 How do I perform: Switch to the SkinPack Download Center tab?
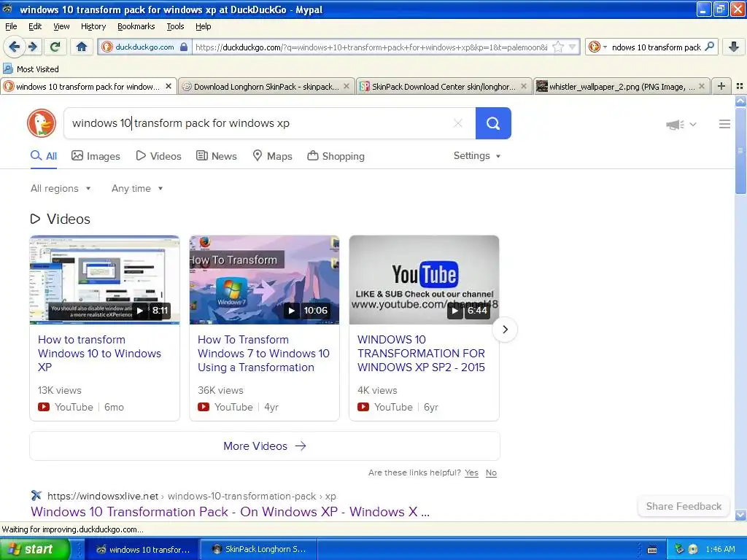pos(444,86)
